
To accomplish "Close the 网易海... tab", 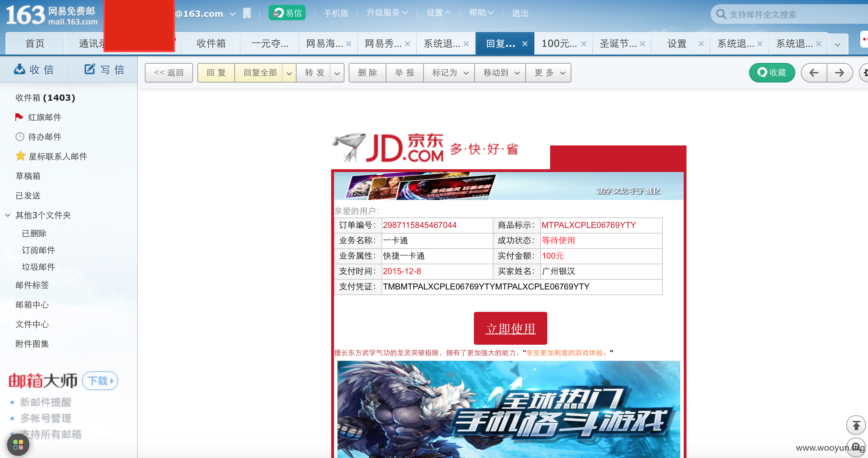I will click(x=349, y=44).
